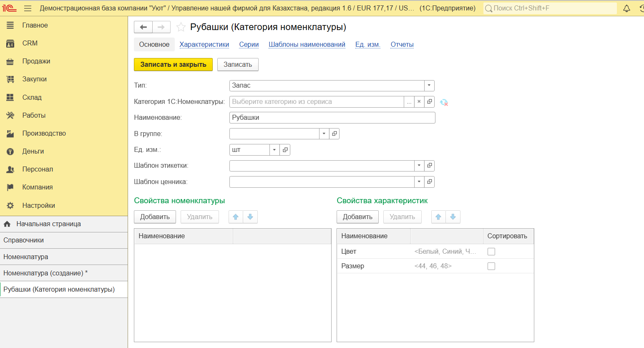Expand the Тип dropdown list
The image size is (644, 348).
click(x=429, y=86)
